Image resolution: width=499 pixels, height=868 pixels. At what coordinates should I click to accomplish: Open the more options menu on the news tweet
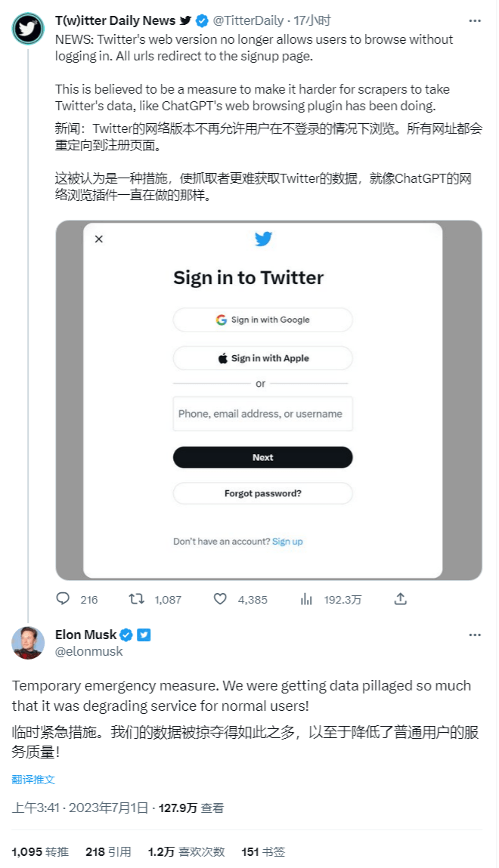pos(474,20)
